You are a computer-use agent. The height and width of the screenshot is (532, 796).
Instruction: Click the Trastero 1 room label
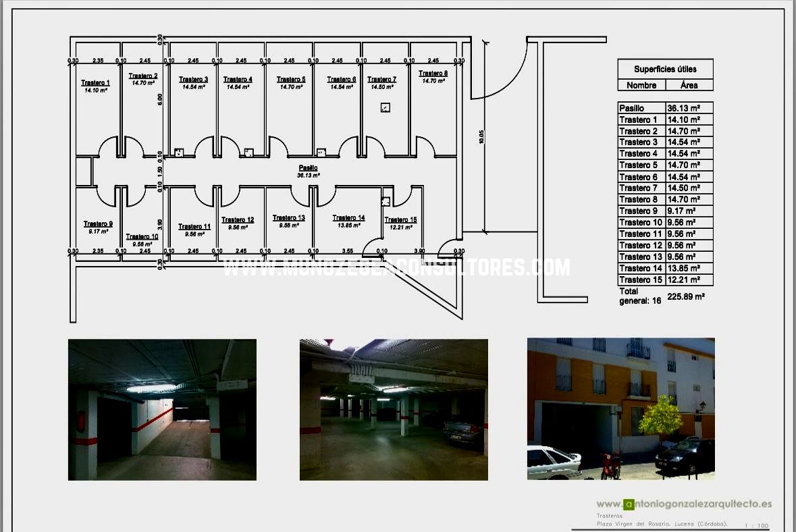pyautogui.click(x=95, y=83)
